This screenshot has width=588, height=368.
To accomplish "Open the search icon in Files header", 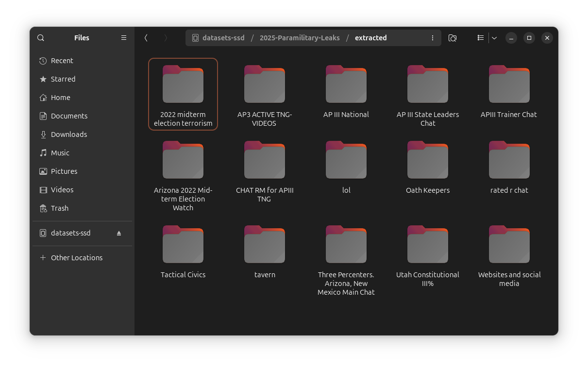I will tap(41, 38).
